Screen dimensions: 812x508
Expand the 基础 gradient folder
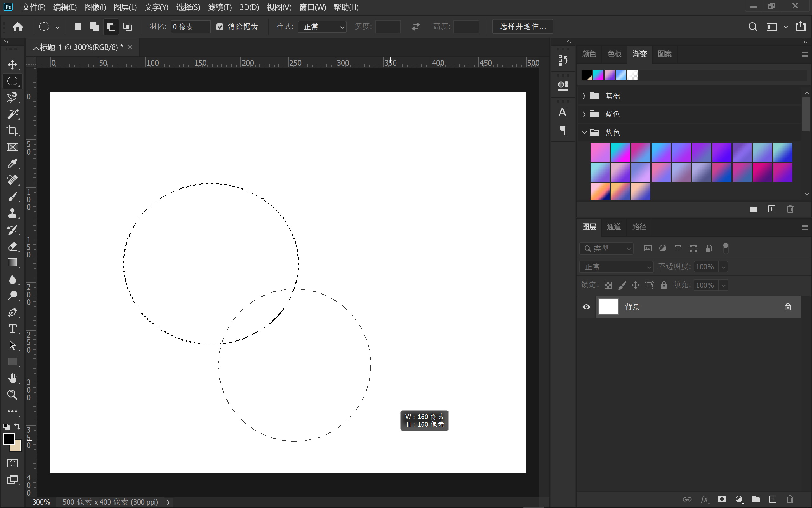pos(584,96)
